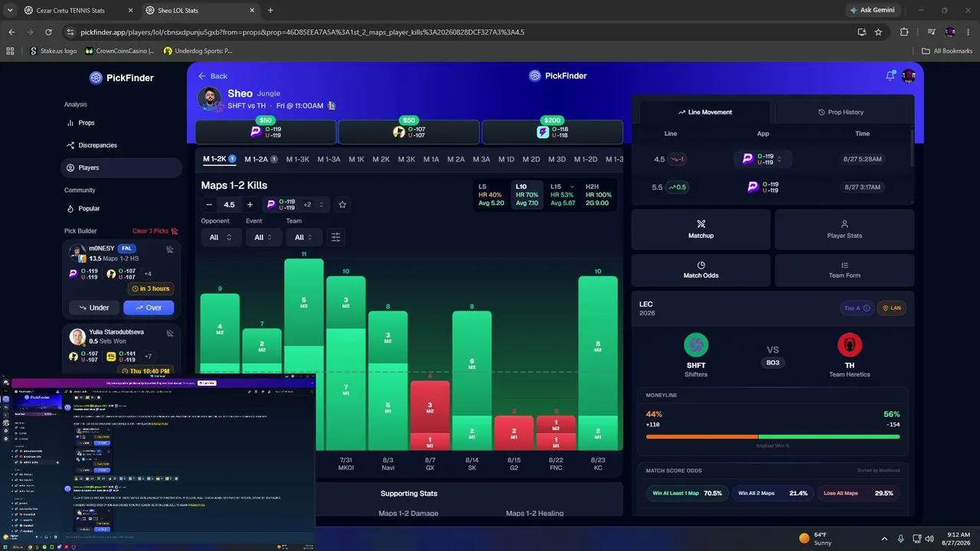This screenshot has height=551, width=980.
Task: Go back with the Back arrow
Action: point(213,76)
